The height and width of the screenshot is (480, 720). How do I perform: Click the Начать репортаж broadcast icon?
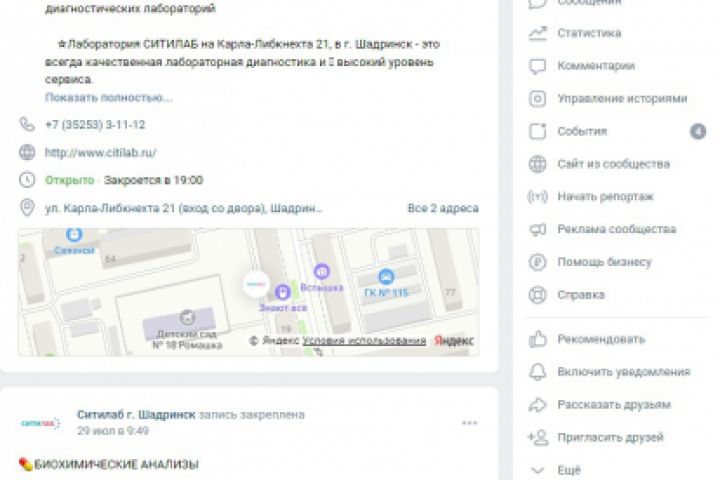coord(537,197)
